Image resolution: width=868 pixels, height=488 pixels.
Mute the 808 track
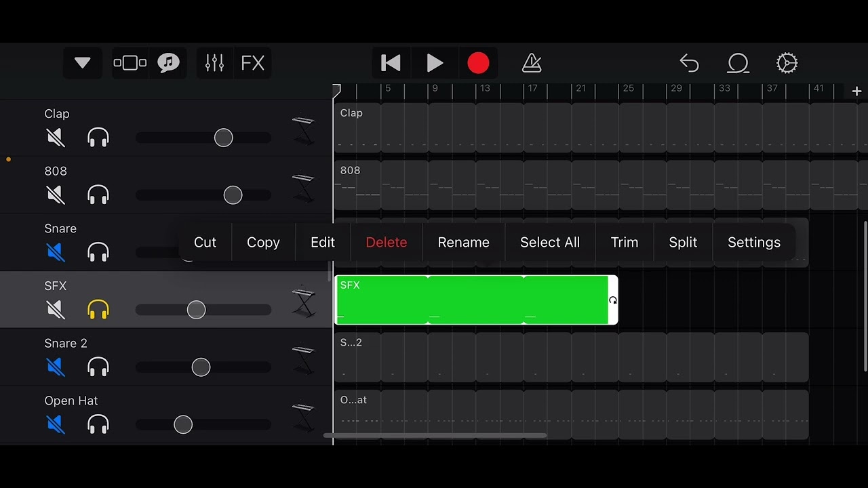point(56,195)
